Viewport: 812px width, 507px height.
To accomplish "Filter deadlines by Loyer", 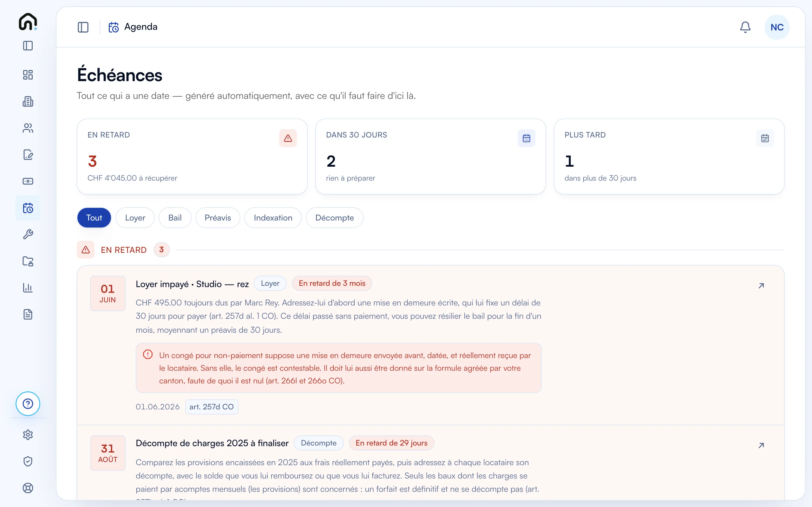I will point(135,218).
